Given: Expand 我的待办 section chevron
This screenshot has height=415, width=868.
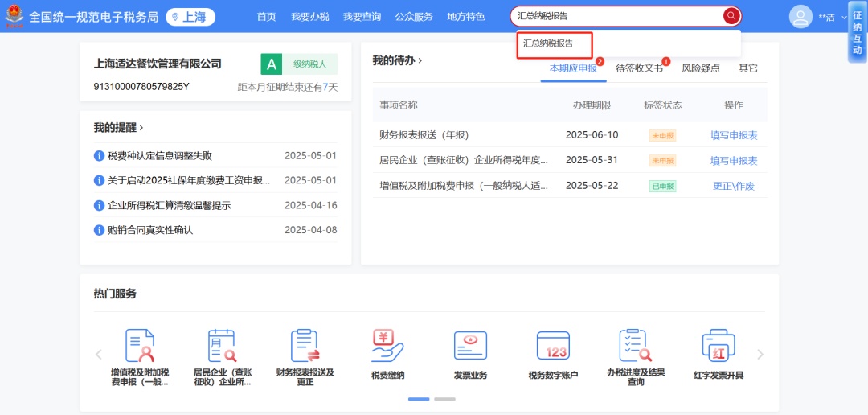Looking at the screenshot, I should click(420, 60).
